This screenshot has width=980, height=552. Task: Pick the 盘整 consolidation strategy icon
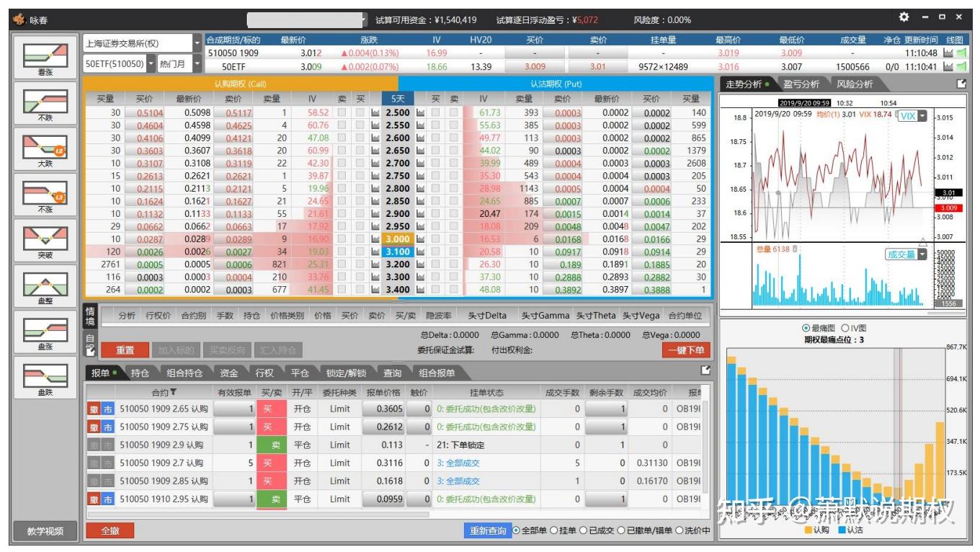point(45,285)
